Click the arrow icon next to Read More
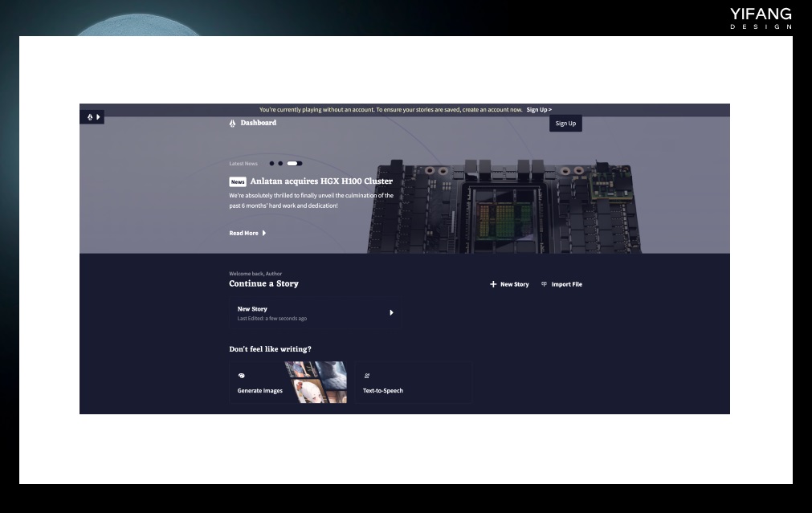Viewport: 812px width, 513px height. point(264,234)
